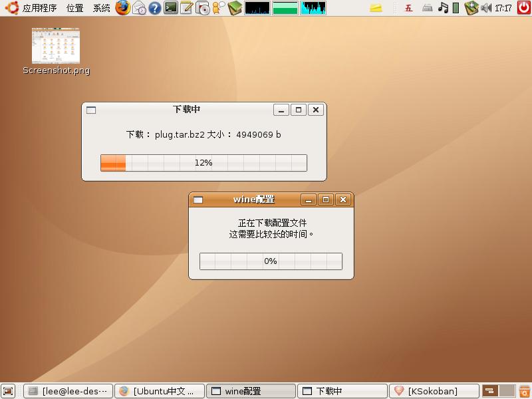The height and width of the screenshot is (399, 532).
Task: Open window menu icon of 下载中 window
Action: pyautogui.click(x=91, y=110)
